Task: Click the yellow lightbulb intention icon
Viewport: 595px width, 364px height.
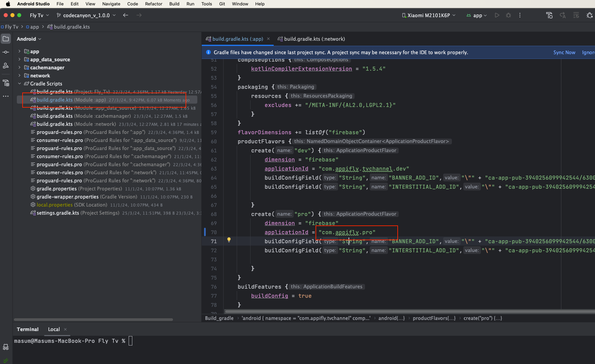Action: point(229,240)
